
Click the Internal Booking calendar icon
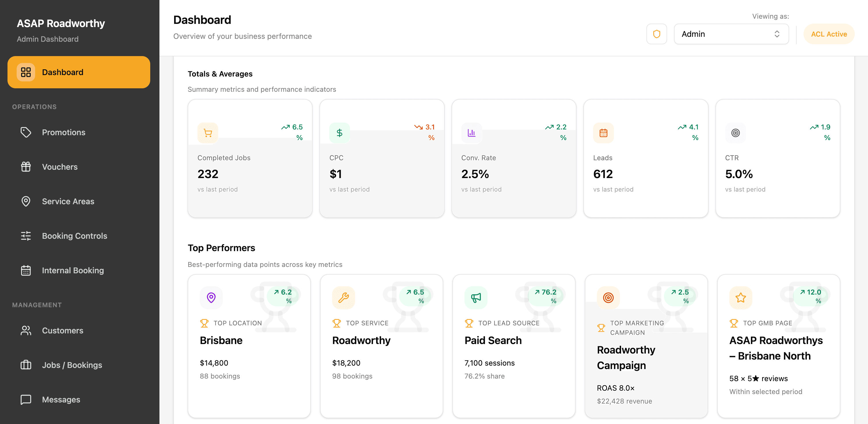pyautogui.click(x=26, y=270)
